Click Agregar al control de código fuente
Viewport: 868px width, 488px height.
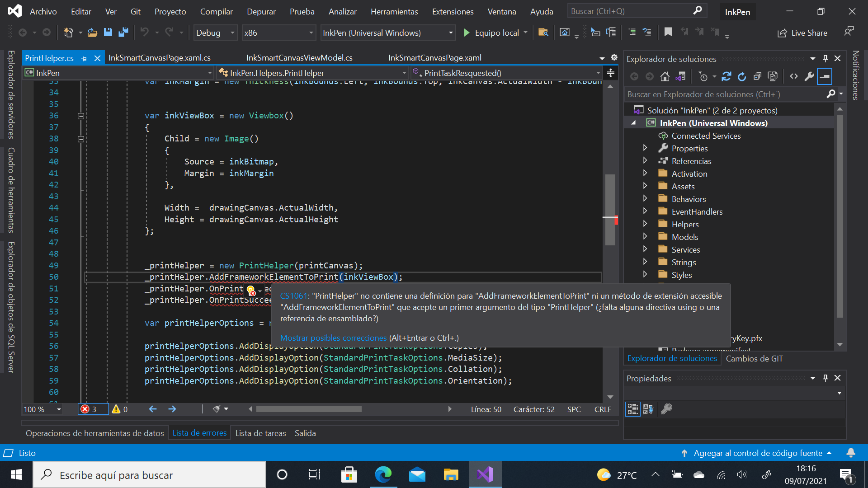(758, 453)
